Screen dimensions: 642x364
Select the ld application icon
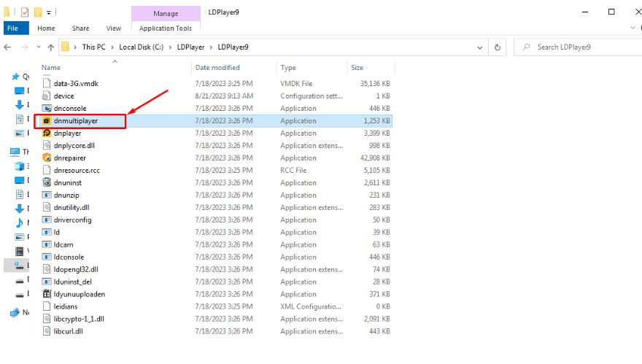47,232
